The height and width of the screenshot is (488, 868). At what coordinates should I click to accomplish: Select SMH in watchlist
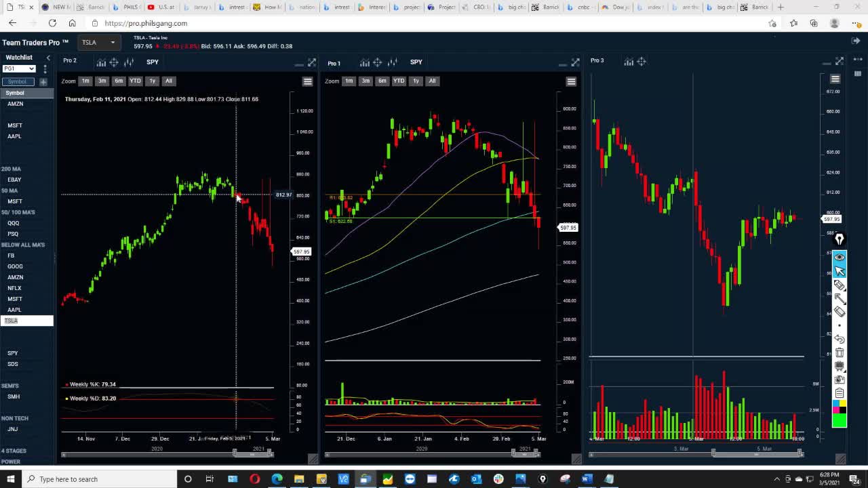coord(14,396)
